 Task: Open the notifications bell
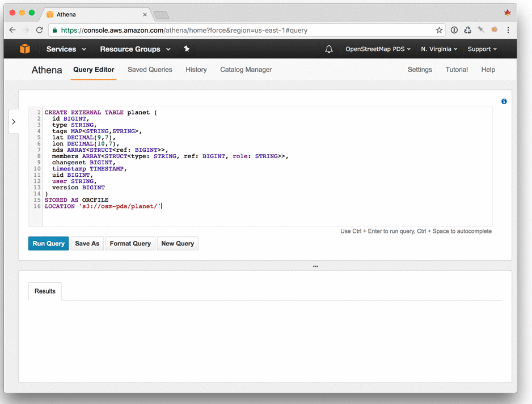pos(329,49)
